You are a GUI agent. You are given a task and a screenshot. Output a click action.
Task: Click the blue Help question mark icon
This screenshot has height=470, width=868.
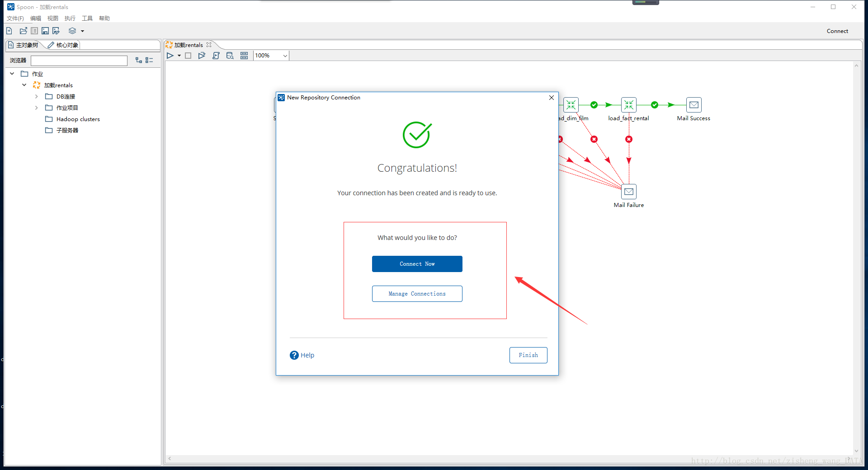[x=294, y=355]
